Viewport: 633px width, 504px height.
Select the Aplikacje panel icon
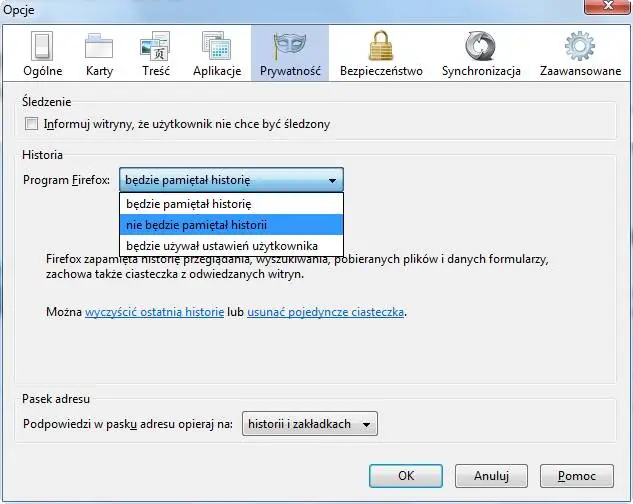[217, 47]
